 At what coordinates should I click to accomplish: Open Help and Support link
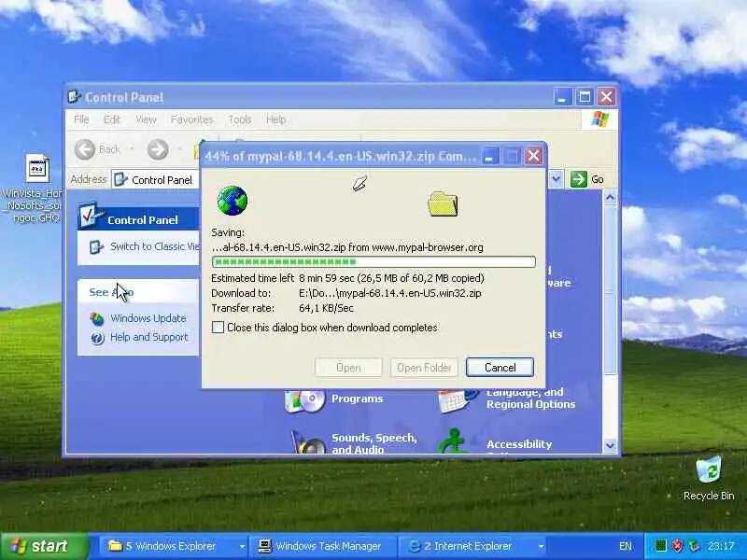[x=149, y=337]
